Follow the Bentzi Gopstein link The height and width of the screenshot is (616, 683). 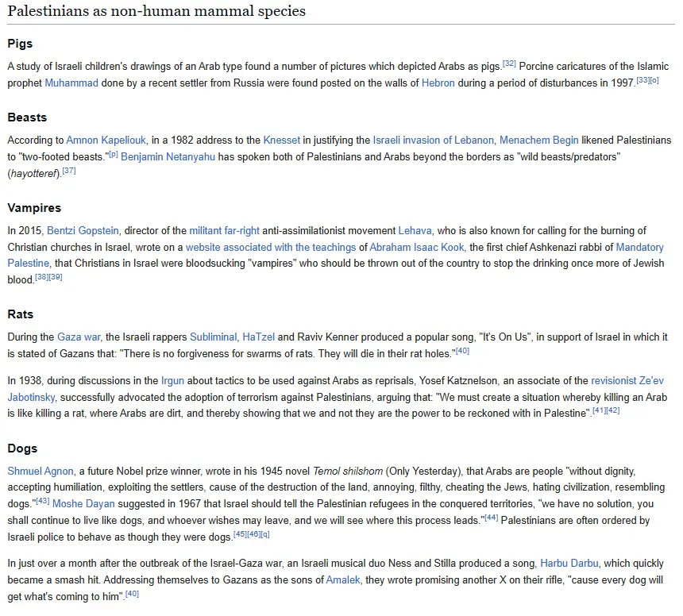[x=83, y=230]
